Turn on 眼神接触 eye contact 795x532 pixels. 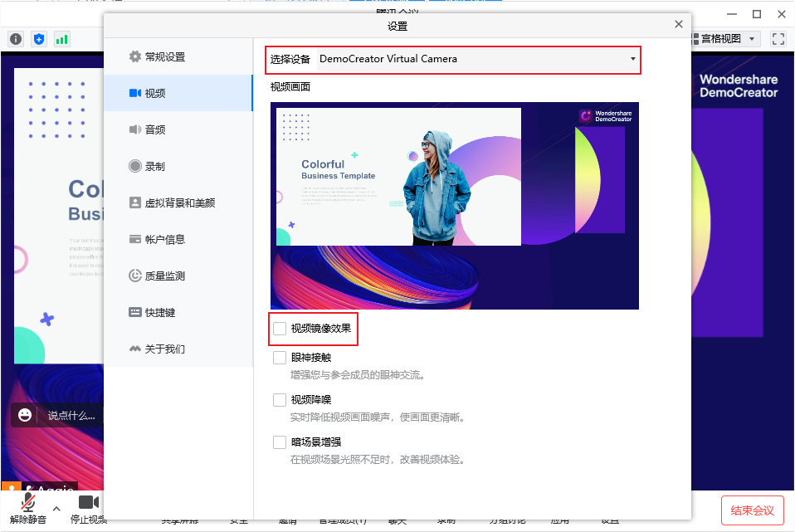tap(280, 357)
